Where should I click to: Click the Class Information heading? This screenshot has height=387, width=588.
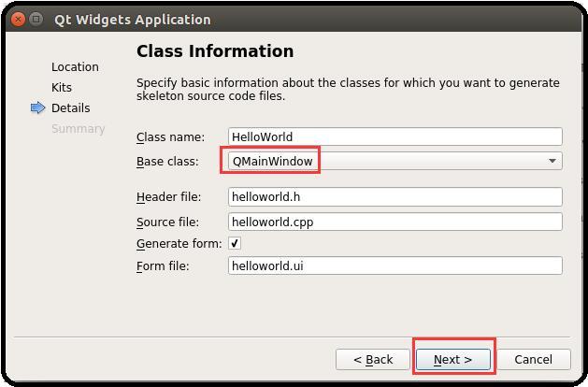(x=215, y=51)
